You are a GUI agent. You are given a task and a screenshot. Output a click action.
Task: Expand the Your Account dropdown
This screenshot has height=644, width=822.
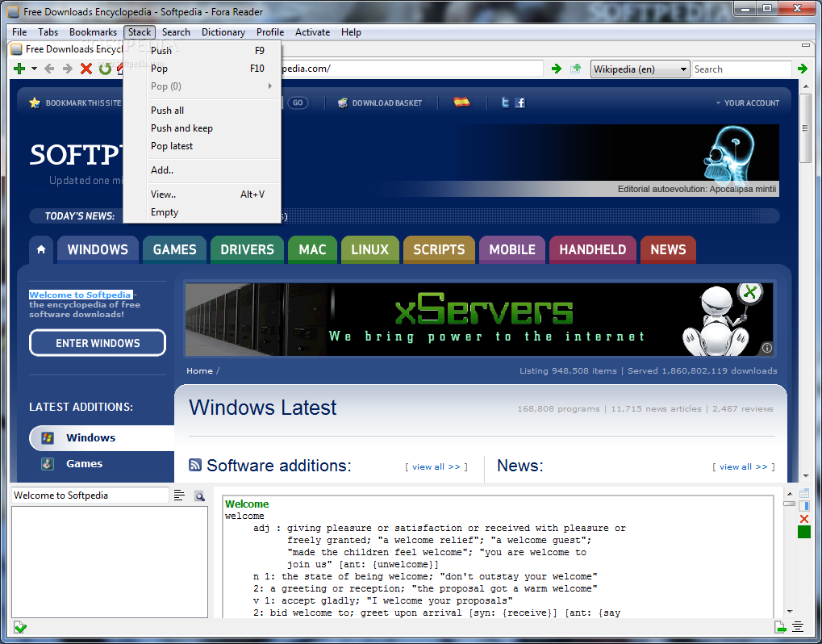click(x=748, y=102)
